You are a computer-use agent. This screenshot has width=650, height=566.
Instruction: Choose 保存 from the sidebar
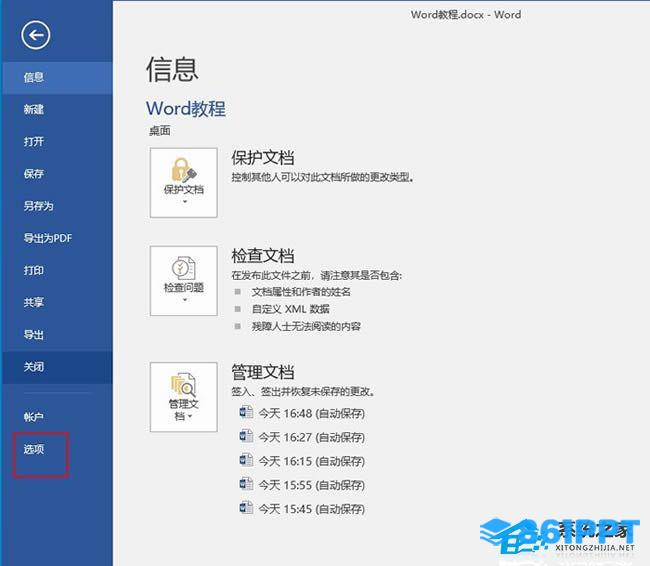point(57,174)
